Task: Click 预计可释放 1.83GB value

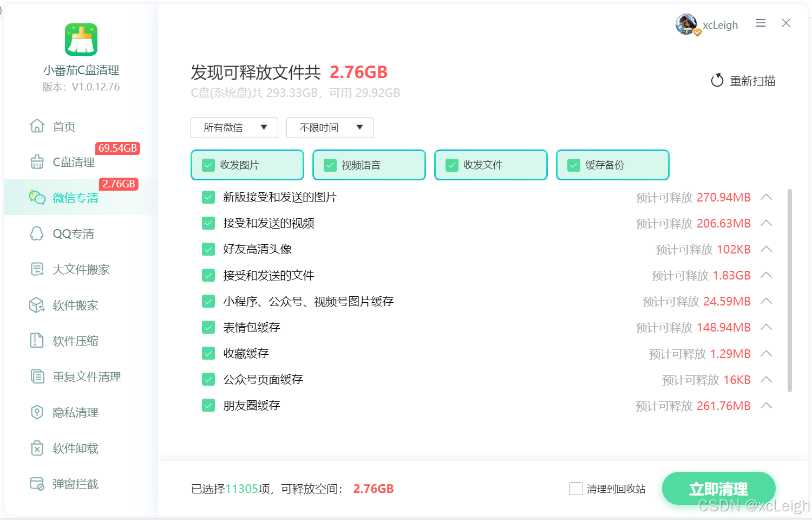Action: point(701,275)
